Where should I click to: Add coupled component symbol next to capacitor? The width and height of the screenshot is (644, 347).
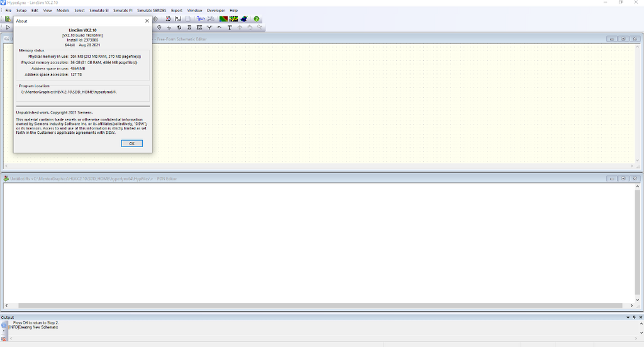click(199, 28)
